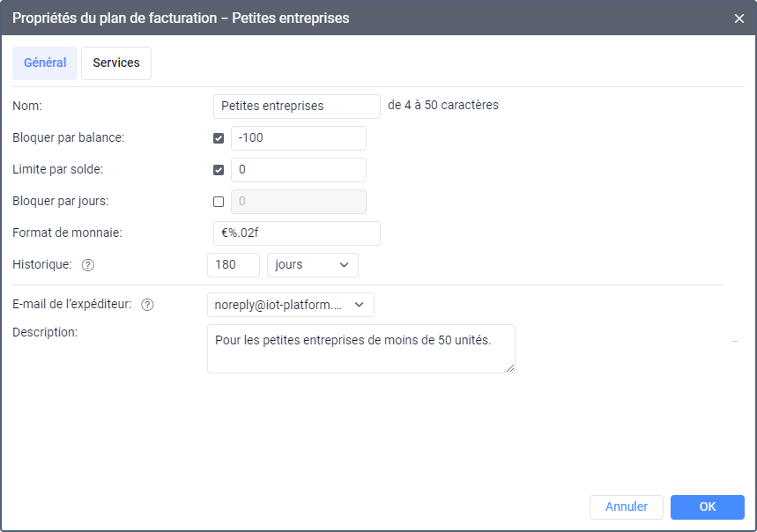
Task: Click the help icon beside E-mail de l'expéditeur
Action: pos(147,305)
